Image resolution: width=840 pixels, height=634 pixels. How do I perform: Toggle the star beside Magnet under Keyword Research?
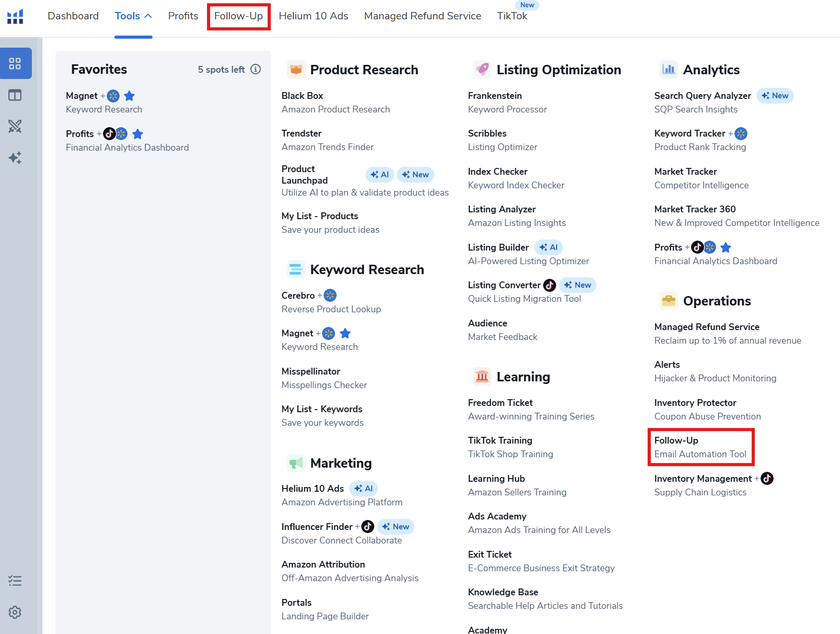(345, 333)
